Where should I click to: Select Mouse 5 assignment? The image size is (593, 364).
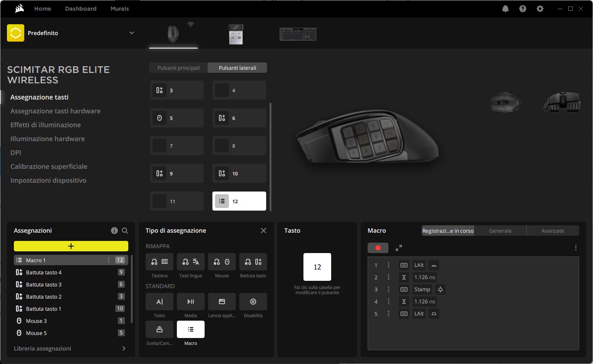point(71,333)
